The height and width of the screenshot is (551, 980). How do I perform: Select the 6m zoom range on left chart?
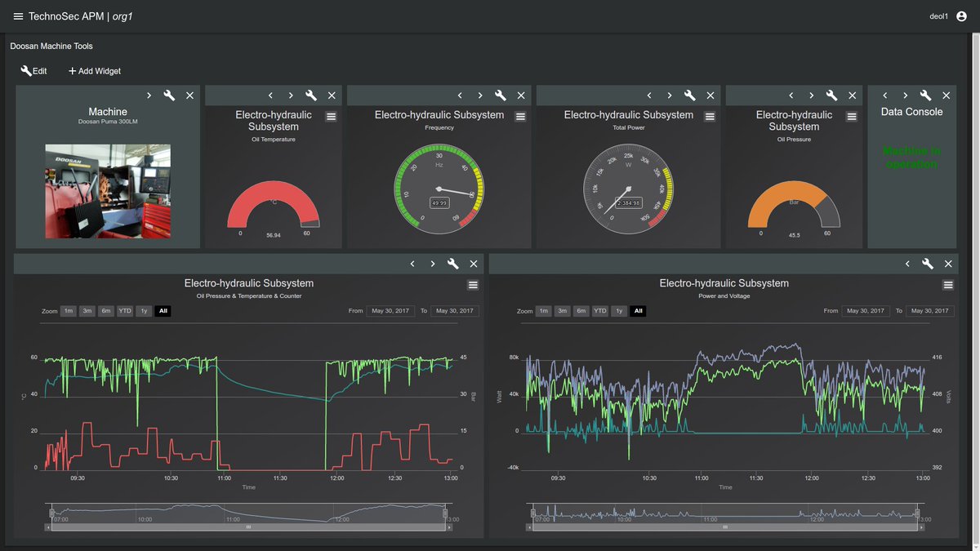pos(105,310)
